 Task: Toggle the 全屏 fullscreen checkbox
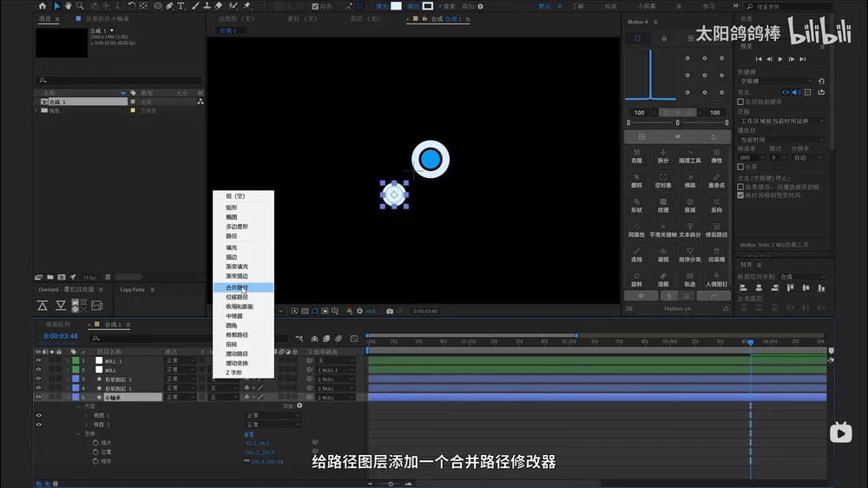click(740, 167)
